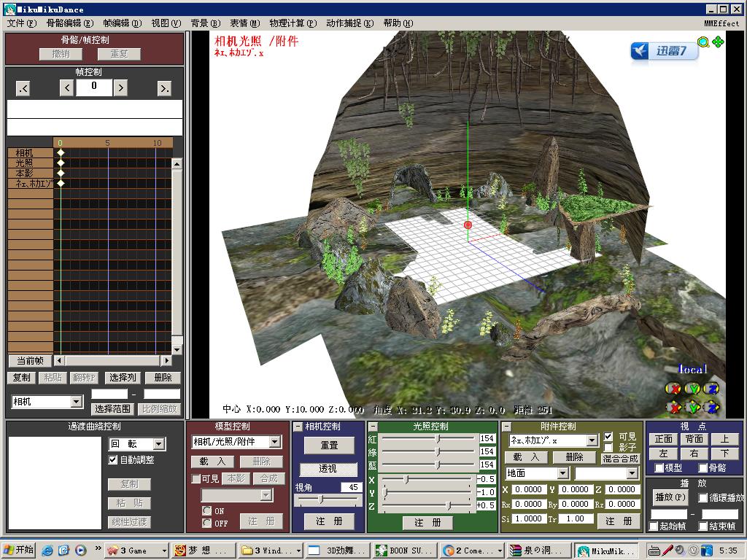Jump to next keyframe with '>.' button
Image resolution: width=747 pixels, height=560 pixels.
coord(164,88)
